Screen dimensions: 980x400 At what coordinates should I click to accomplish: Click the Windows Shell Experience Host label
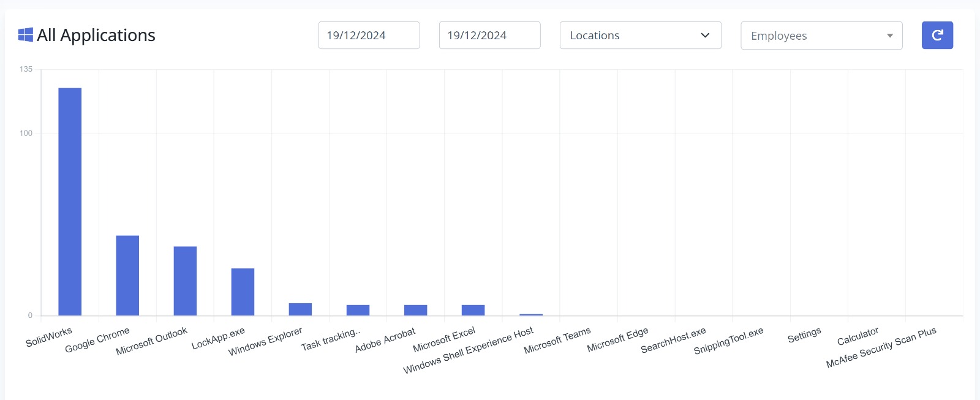[x=469, y=350]
